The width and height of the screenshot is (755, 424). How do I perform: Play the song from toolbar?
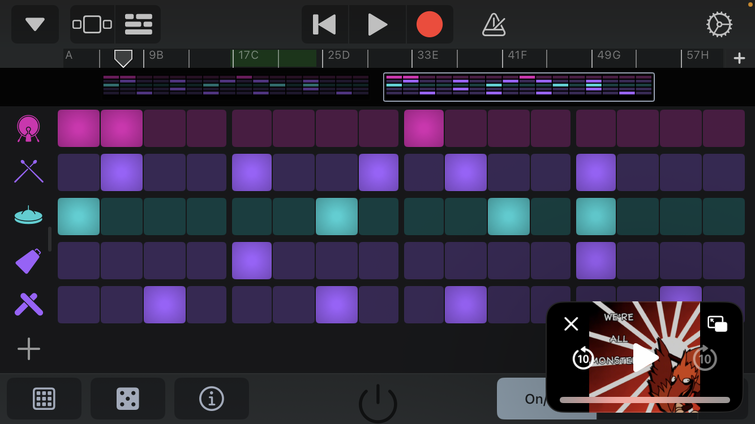coord(377,24)
